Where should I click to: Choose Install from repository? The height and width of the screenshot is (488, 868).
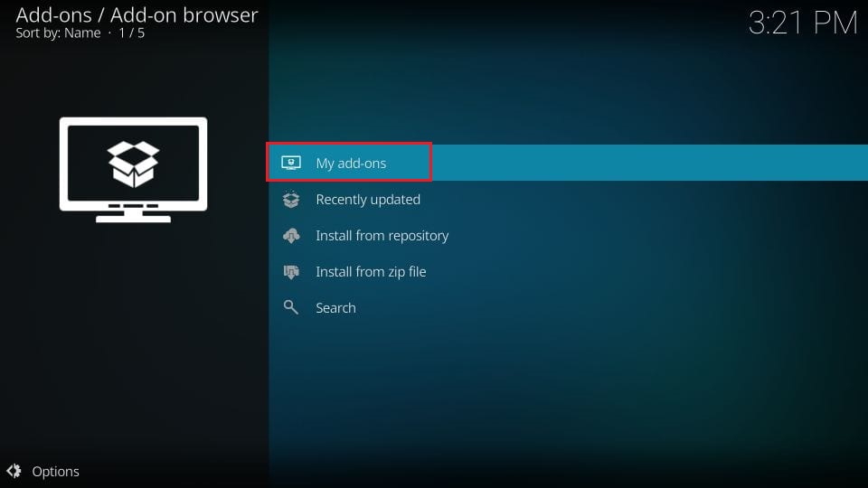(568, 235)
